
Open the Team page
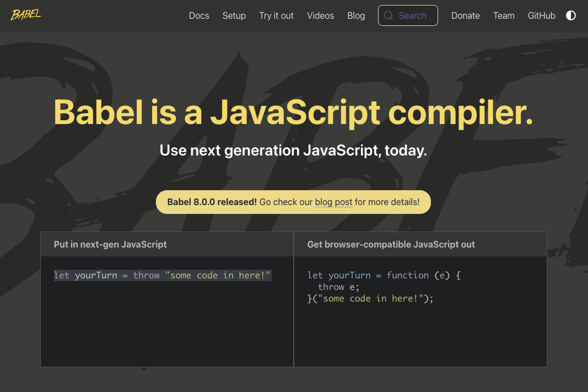tap(504, 16)
